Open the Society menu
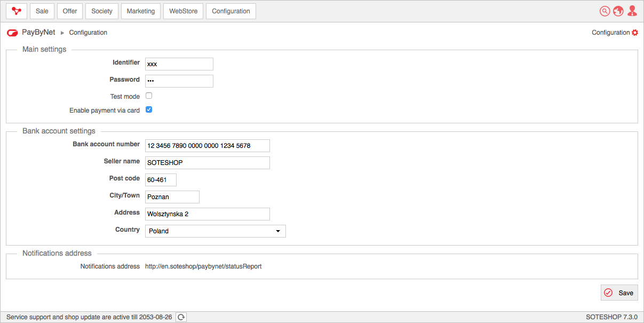Screen dimensions: 644x323 pos(102,11)
